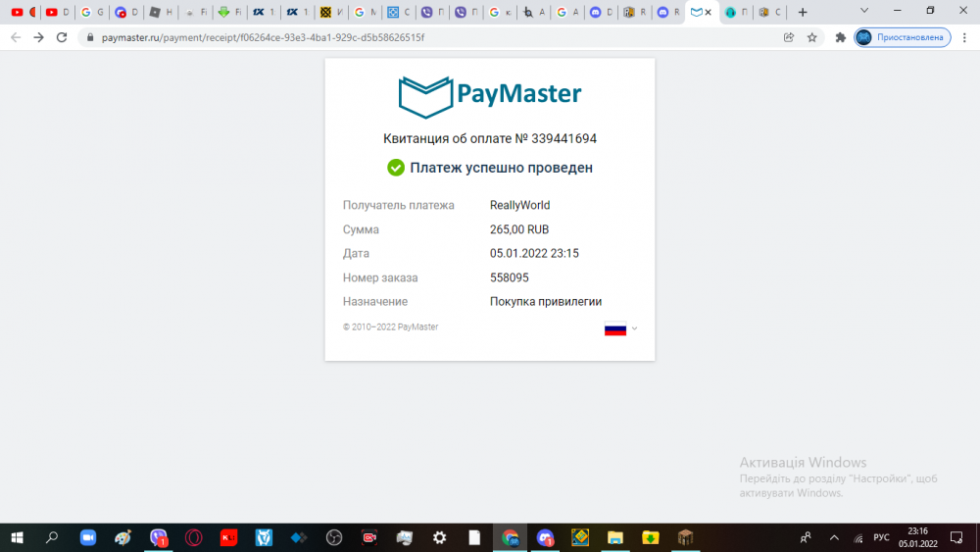This screenshot has height=552, width=980.
Task: Click the PayMaster logo
Action: pos(490,97)
